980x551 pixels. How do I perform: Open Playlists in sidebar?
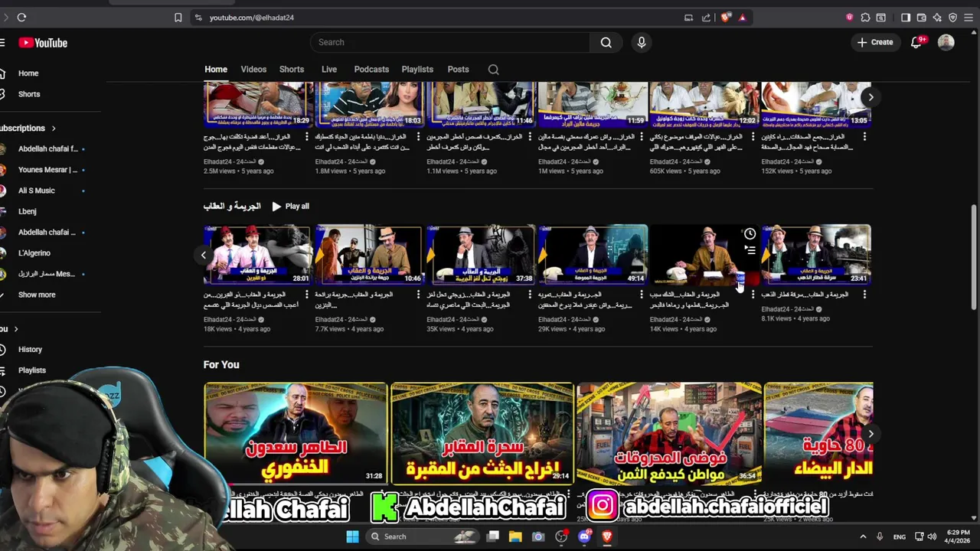point(31,370)
